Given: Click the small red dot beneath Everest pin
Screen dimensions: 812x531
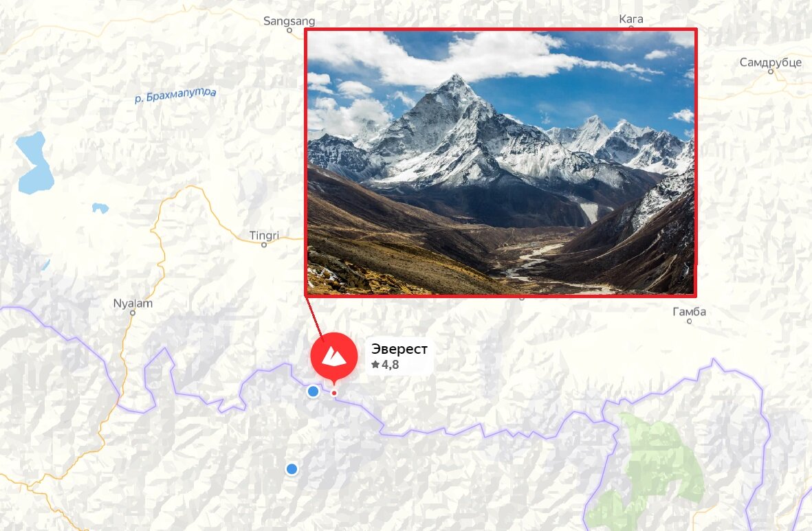Looking at the screenshot, I should pos(334,394).
